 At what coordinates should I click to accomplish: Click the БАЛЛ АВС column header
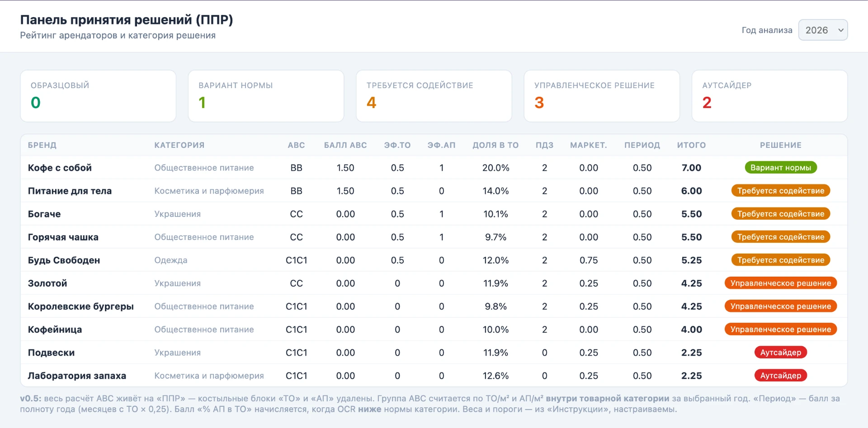click(345, 145)
